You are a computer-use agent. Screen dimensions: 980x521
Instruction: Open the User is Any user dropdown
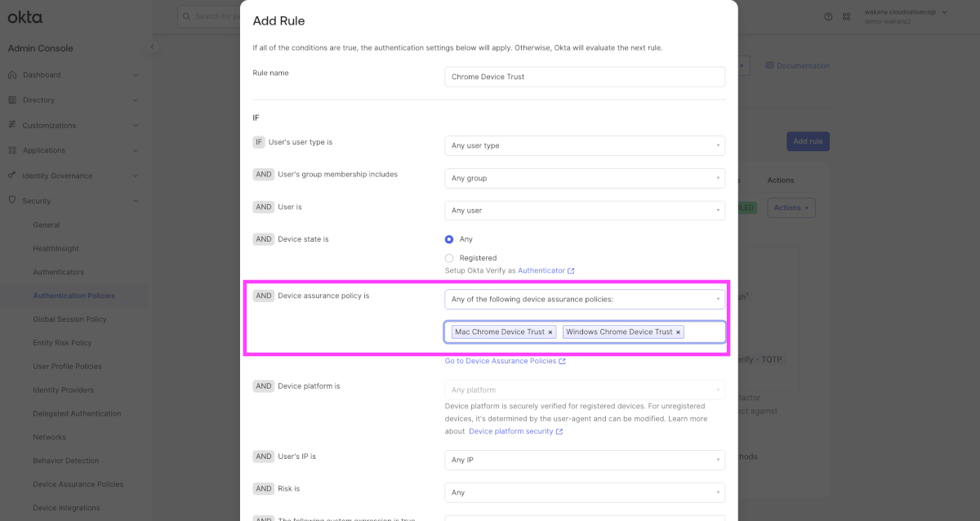coord(585,210)
